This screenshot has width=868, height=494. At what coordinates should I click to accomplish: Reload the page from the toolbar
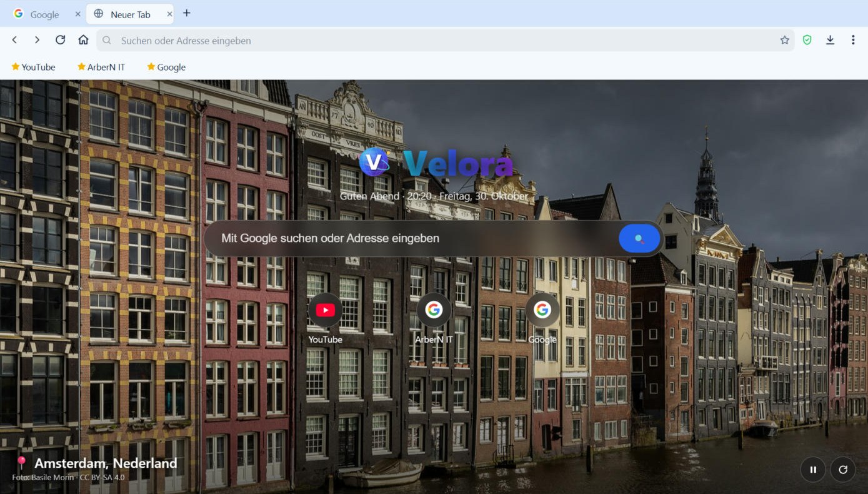(x=60, y=40)
